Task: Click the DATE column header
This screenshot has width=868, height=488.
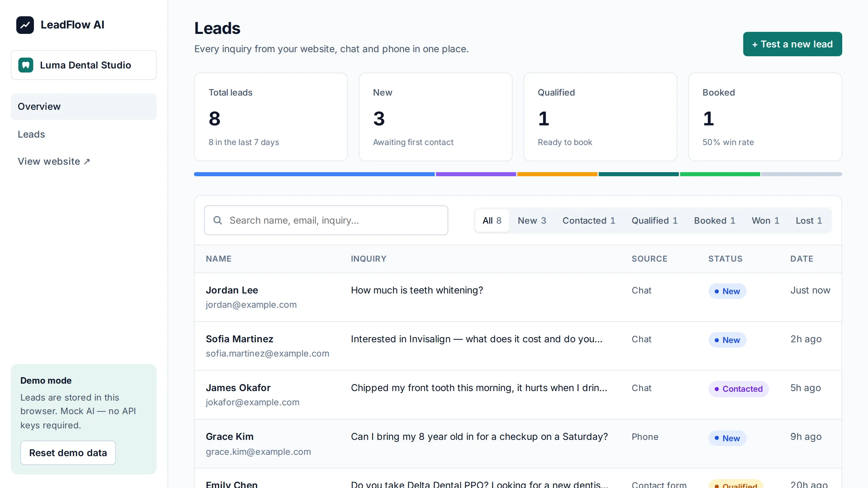Action: pyautogui.click(x=802, y=259)
